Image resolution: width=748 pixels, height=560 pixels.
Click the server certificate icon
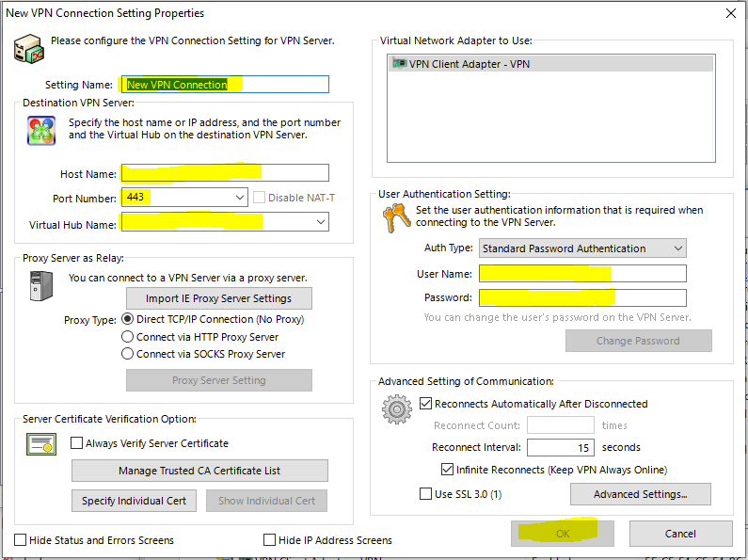pyautogui.click(x=41, y=443)
